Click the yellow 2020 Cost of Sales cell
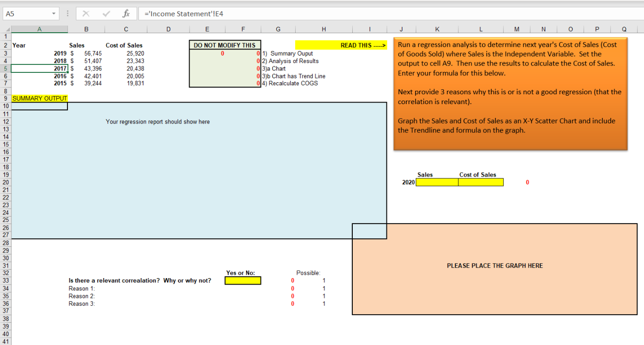The image size is (644, 345). click(479, 182)
